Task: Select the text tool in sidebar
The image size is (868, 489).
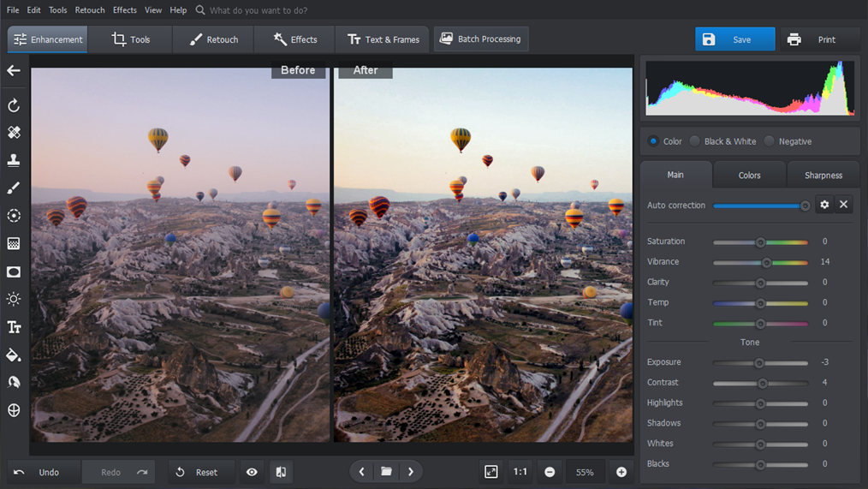Action: pyautogui.click(x=14, y=327)
